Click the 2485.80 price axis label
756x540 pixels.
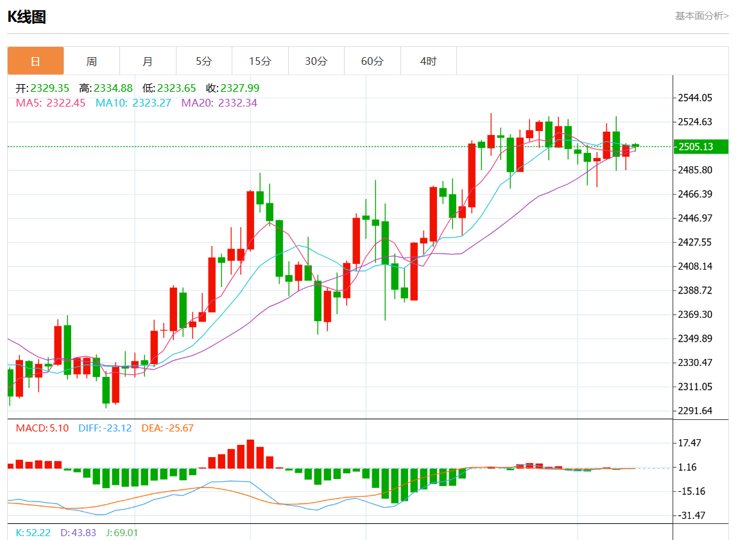(695, 170)
